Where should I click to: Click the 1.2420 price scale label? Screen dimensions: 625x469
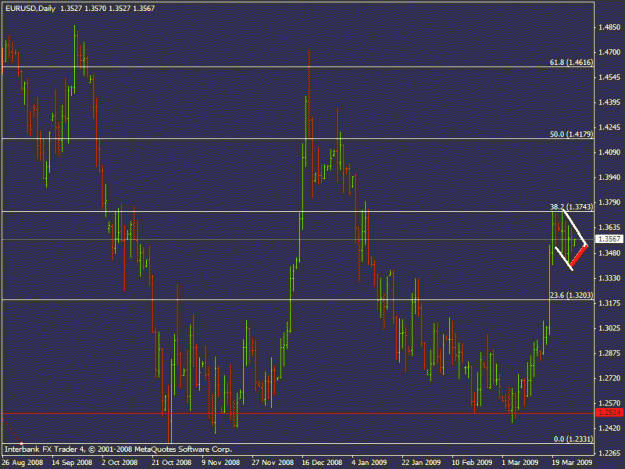click(609, 428)
